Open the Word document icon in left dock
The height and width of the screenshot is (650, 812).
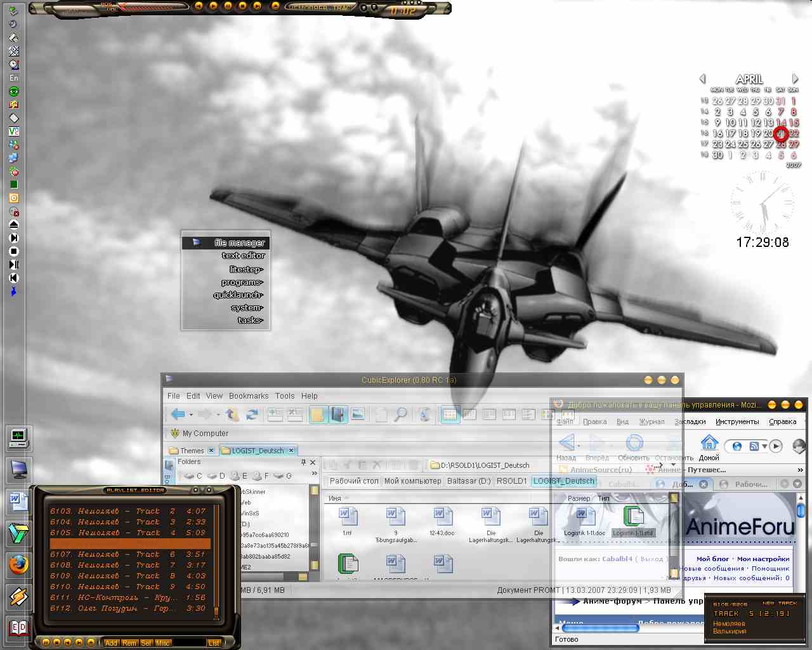click(18, 501)
